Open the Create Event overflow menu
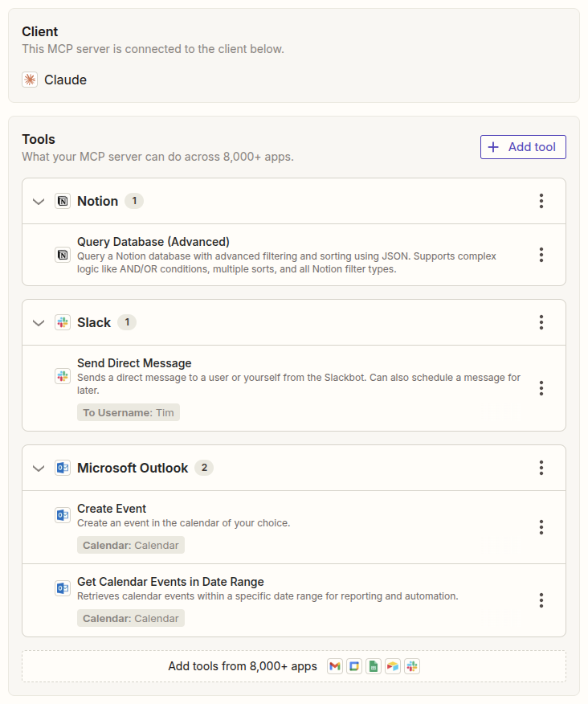Screen dimensions: 588x704 click(541, 527)
